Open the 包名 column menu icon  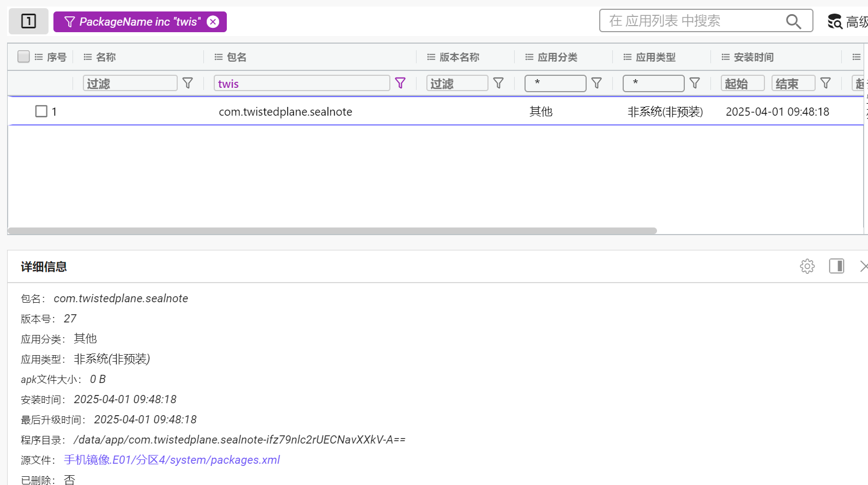219,57
